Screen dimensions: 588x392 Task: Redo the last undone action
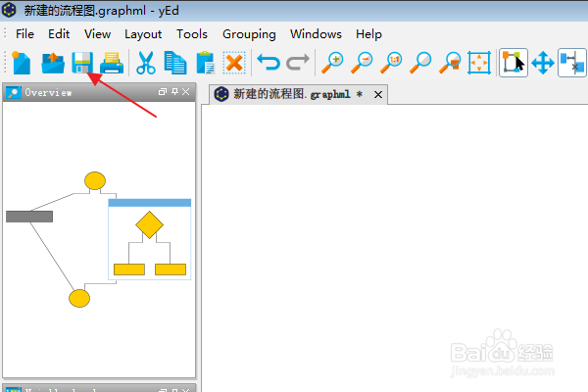coord(298,62)
